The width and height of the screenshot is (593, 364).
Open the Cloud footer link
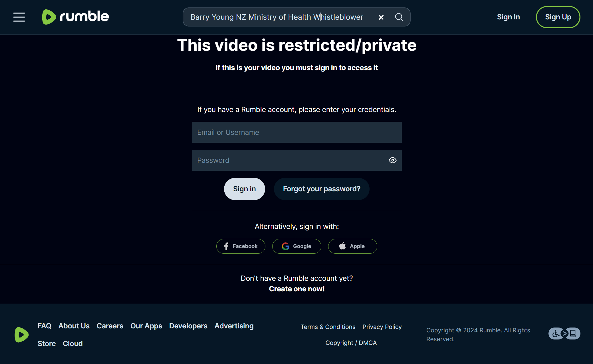click(73, 343)
